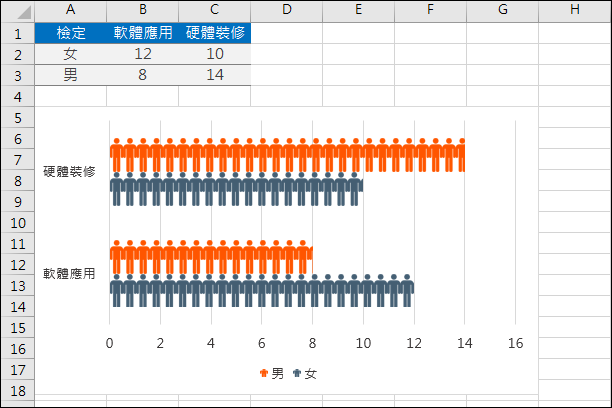The height and width of the screenshot is (408, 612).
Task: Click header cell 硬體裝修 in row 1
Action: click(214, 33)
